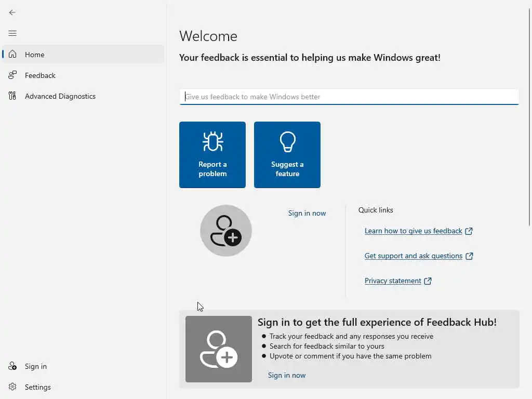Open the Feedback section in sidebar
Screen dimensions: 532x399
[x=40, y=75]
